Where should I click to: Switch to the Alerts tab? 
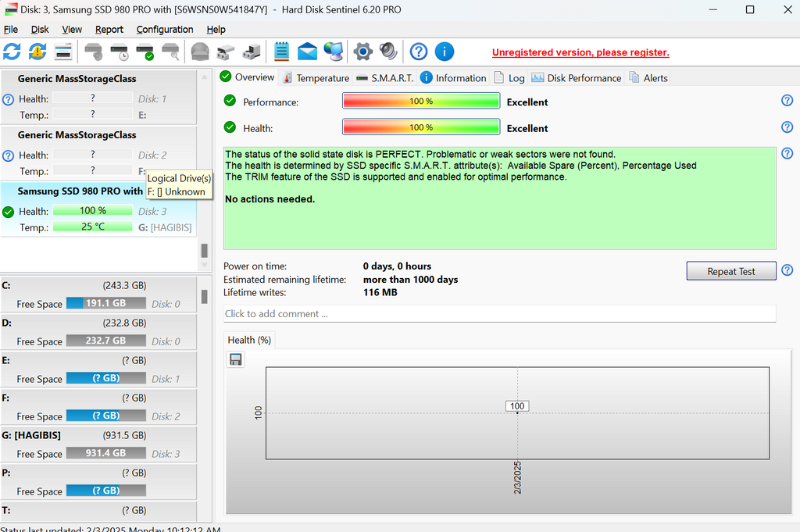coord(648,78)
